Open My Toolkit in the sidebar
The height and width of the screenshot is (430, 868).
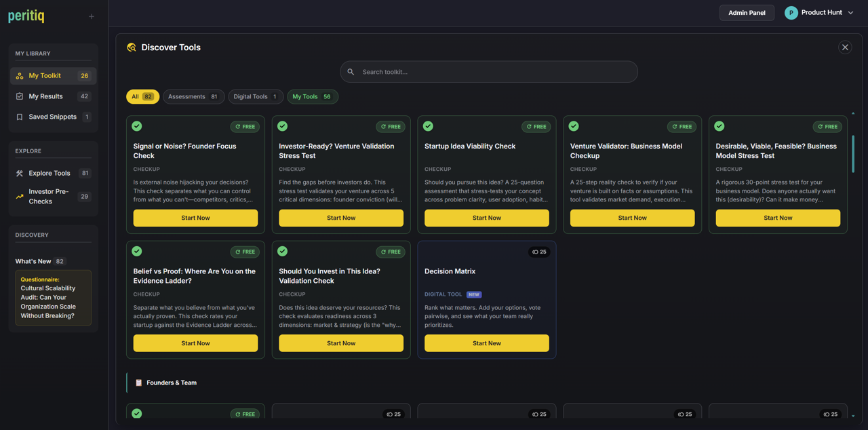pos(54,76)
